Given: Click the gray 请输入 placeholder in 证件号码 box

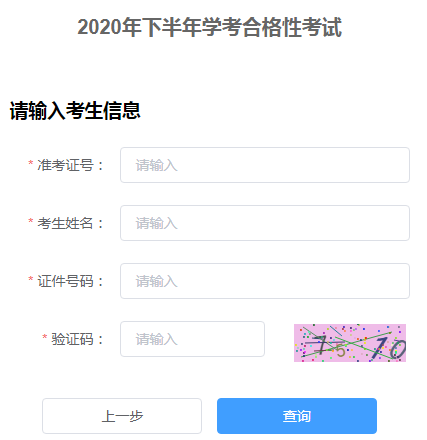Looking at the screenshot, I should click(x=156, y=281).
